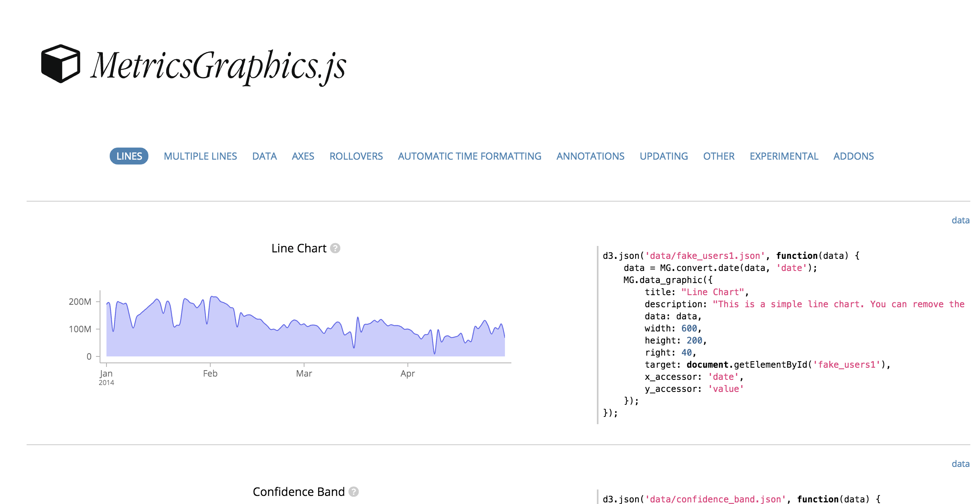
Task: Click the description string in code
Action: point(839,304)
